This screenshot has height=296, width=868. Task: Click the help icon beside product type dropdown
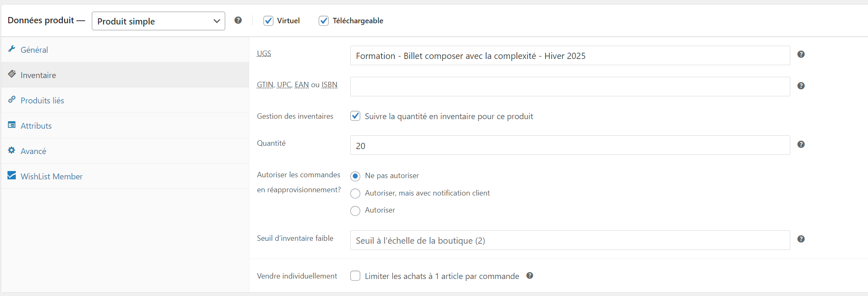tap(238, 20)
